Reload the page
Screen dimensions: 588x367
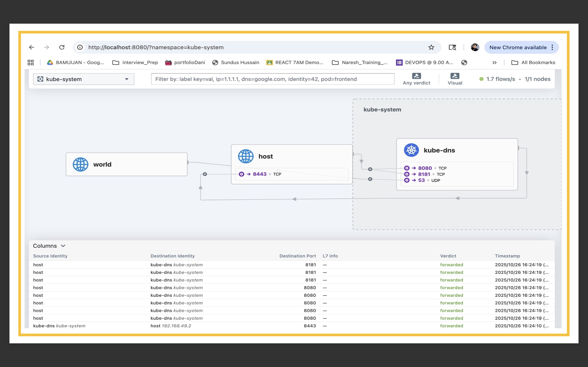(x=62, y=47)
